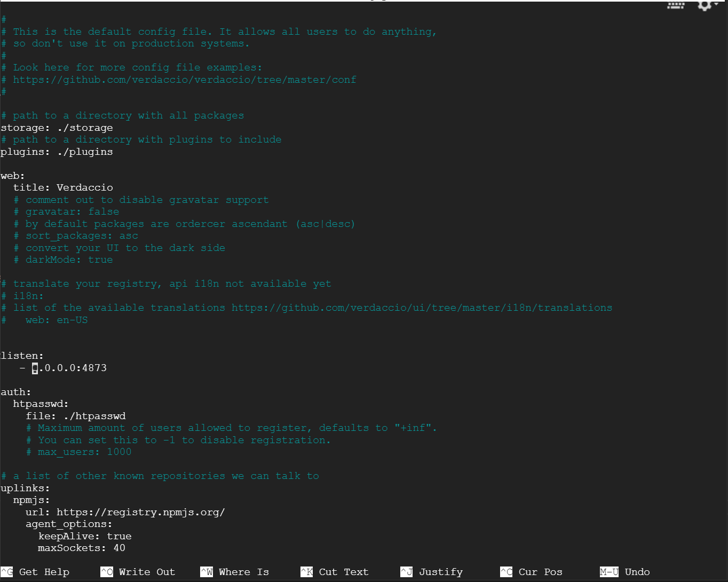Click the verdaccio conf GitHub URL
The width and height of the screenshot is (728, 582).
click(x=185, y=80)
